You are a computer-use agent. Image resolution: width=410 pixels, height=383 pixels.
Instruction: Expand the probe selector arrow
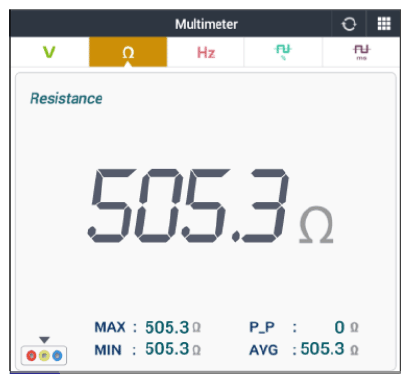tap(44, 340)
